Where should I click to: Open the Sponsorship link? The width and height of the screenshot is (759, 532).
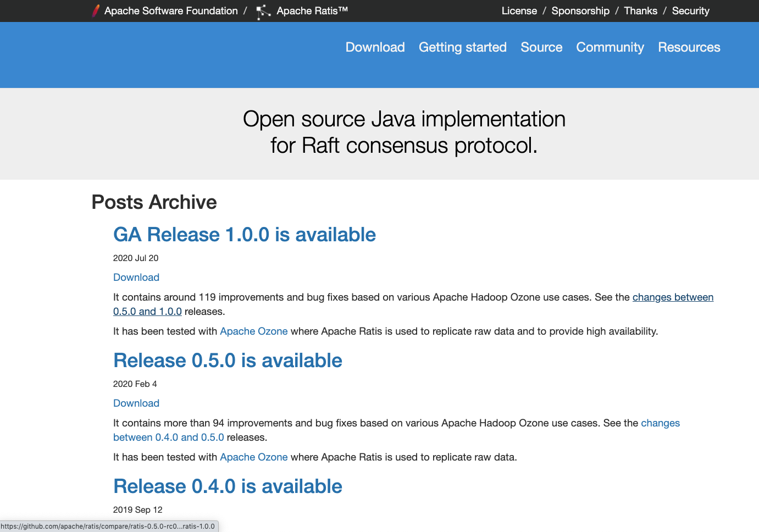580,11
